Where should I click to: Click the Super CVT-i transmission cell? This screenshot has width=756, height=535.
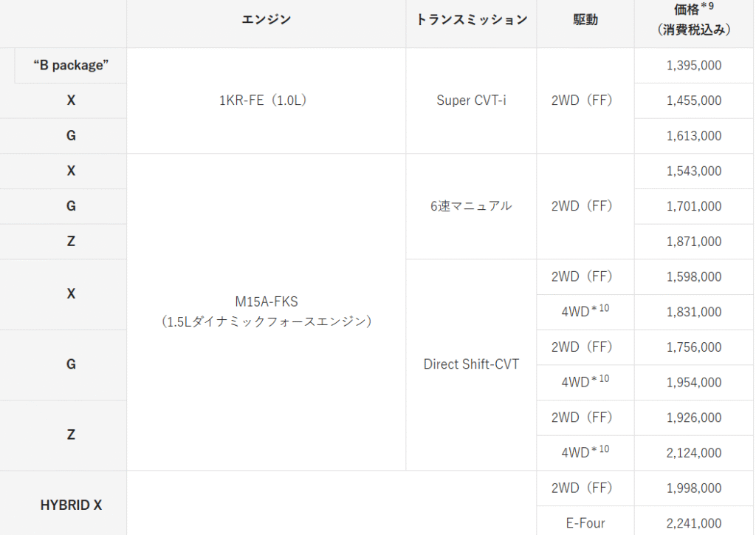471,100
